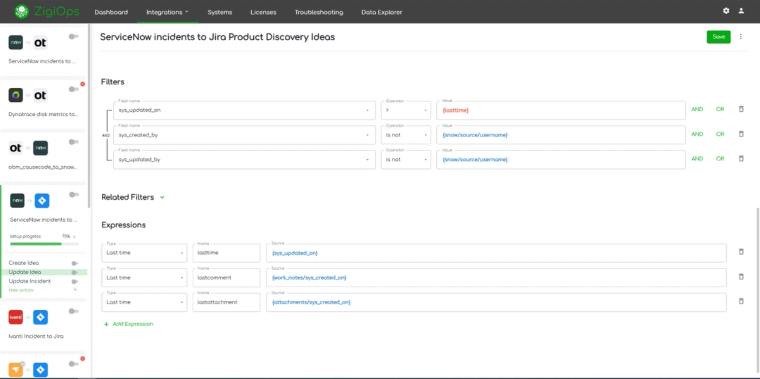This screenshot has width=760, height=379.
Task: Delete the lasttime expression row
Action: click(x=741, y=252)
